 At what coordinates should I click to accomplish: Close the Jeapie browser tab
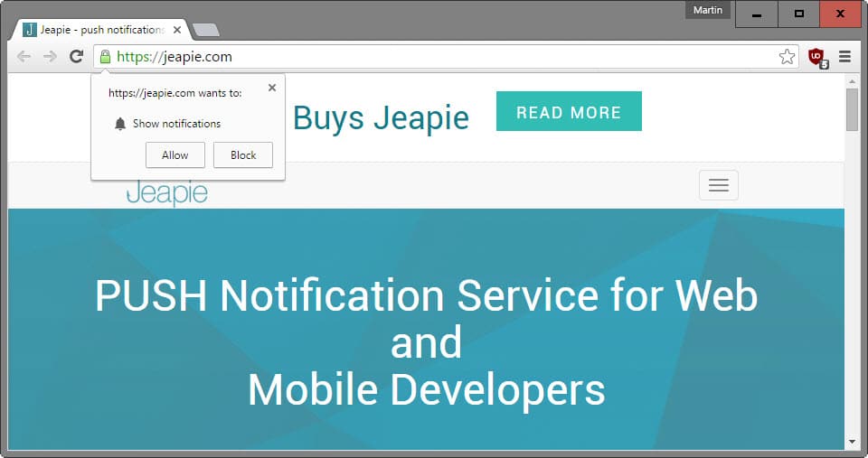tap(177, 30)
